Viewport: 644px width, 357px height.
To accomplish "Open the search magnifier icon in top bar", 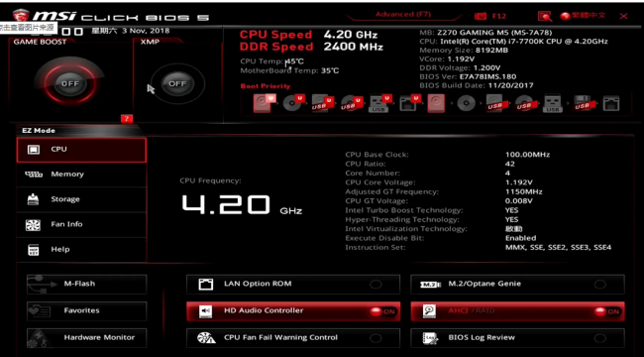I will (545, 16).
